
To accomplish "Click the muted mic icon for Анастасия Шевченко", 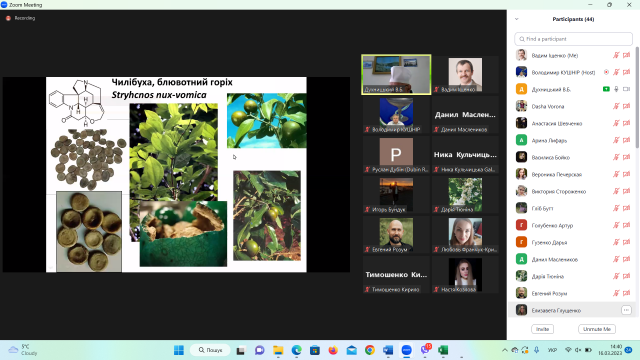I will pos(616,123).
